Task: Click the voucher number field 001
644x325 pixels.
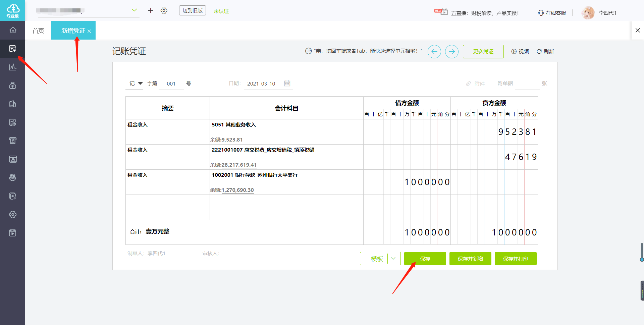Action: click(x=171, y=84)
